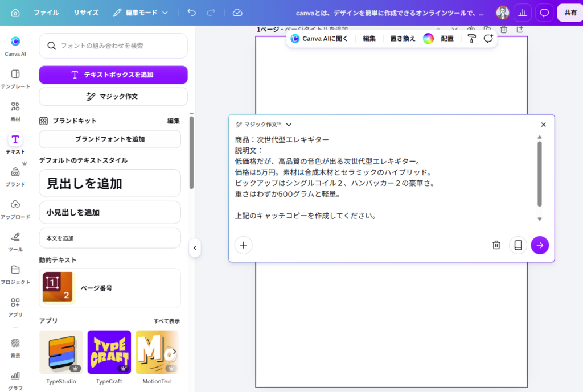Open the rainbow color picker swatch
The width and height of the screenshot is (583, 392).
pos(428,39)
